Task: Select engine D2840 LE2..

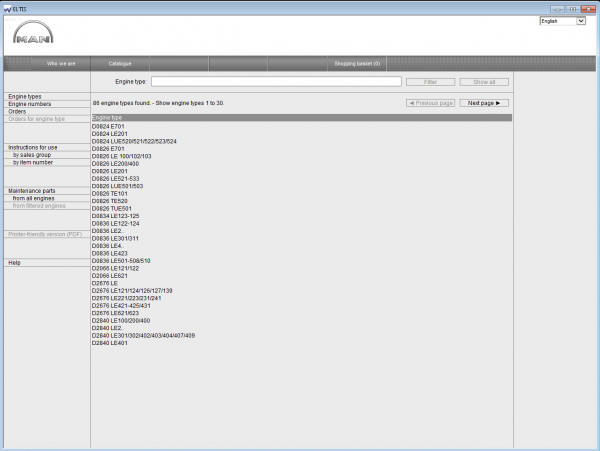Action: [108, 328]
